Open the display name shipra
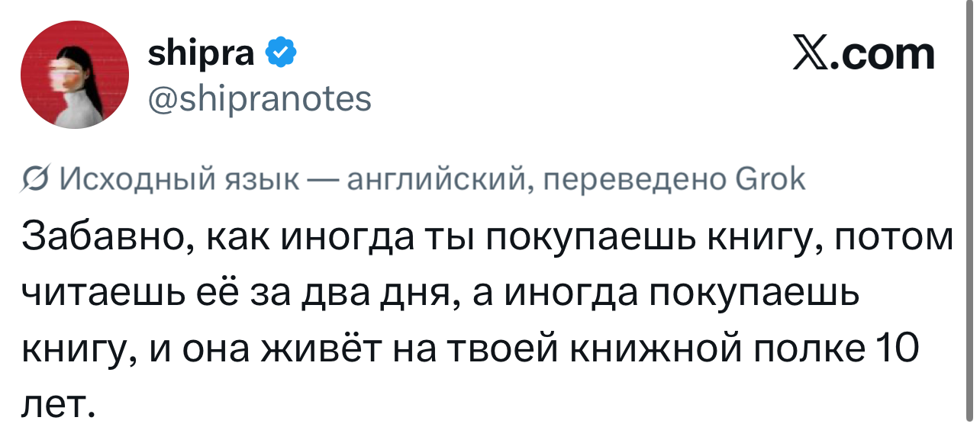This screenshot has height=443, width=980. [x=201, y=53]
